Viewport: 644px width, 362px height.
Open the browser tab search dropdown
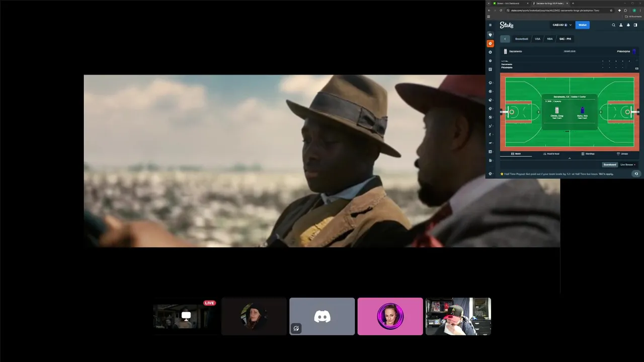488,4
